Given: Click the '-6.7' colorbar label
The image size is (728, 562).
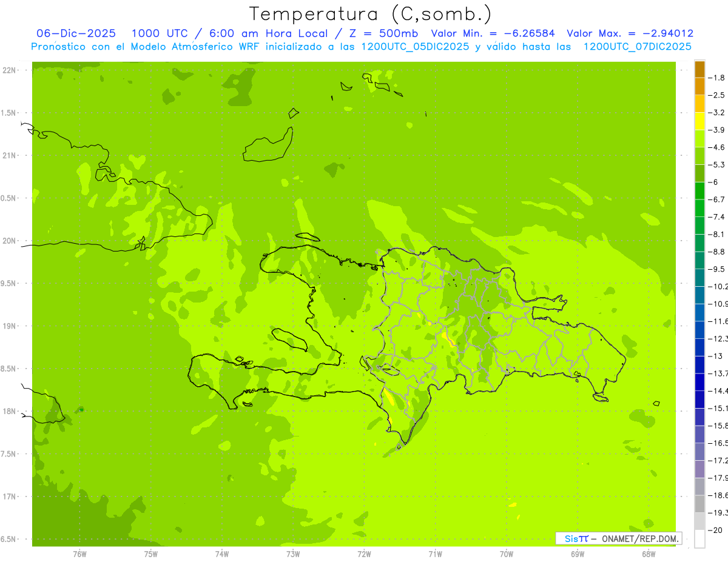Looking at the screenshot, I should (x=716, y=199).
